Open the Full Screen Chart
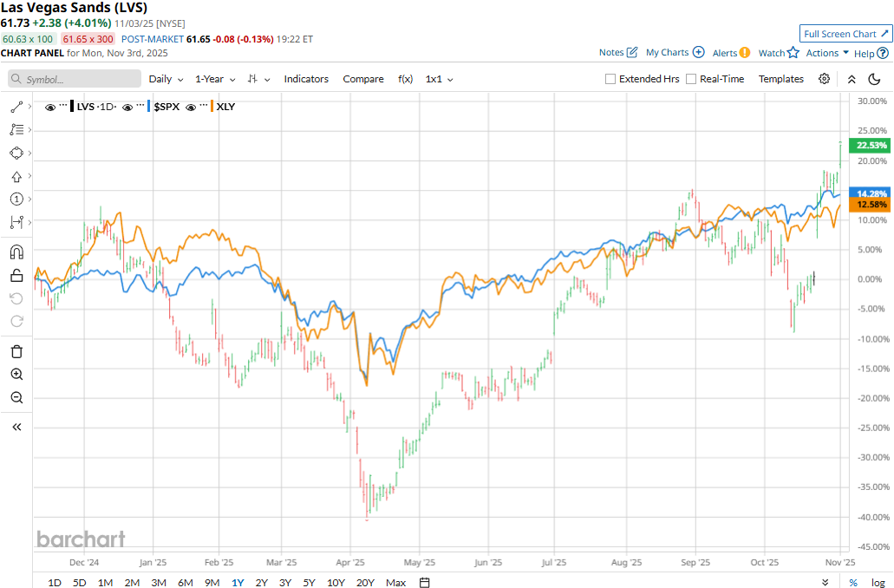This screenshot has height=588, width=894. click(x=845, y=34)
